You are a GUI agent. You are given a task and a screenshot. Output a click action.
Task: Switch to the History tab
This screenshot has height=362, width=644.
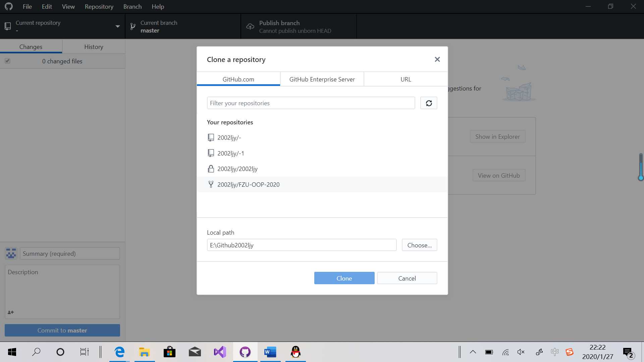[x=94, y=47]
